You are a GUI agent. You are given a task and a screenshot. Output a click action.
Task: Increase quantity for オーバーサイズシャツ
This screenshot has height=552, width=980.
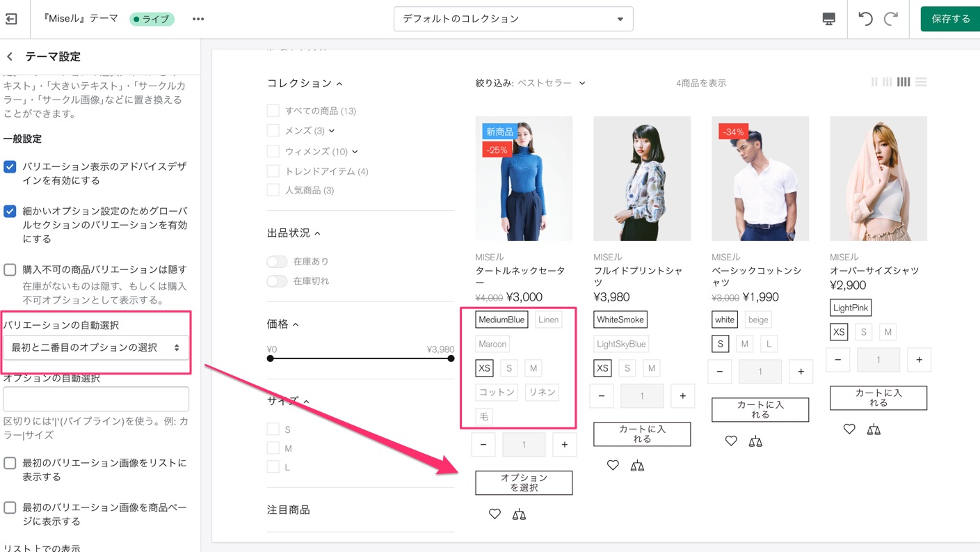tap(919, 359)
